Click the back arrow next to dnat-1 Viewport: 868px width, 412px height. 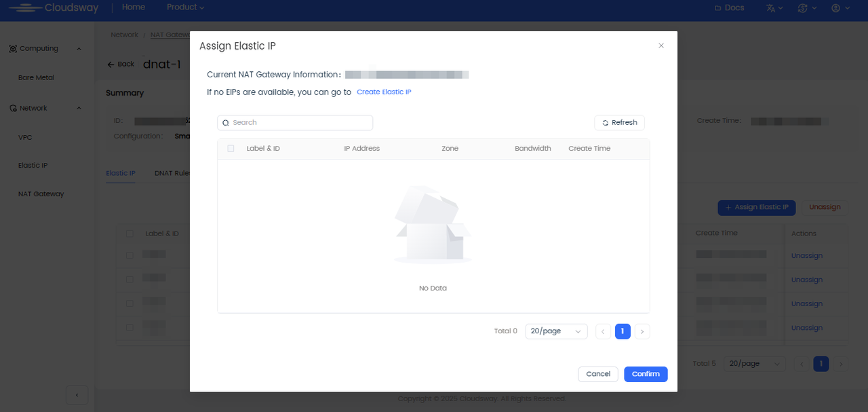coord(111,64)
